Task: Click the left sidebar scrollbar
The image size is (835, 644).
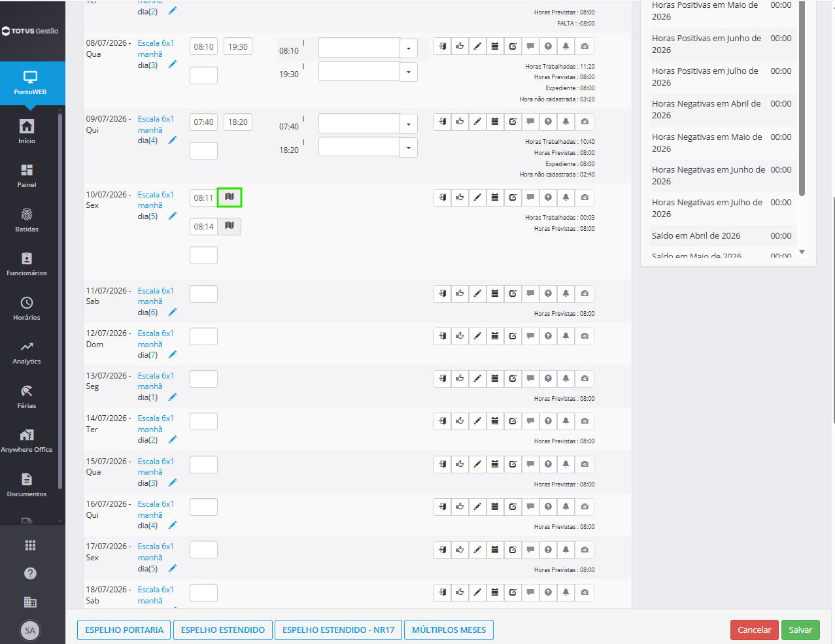Action: (60, 301)
